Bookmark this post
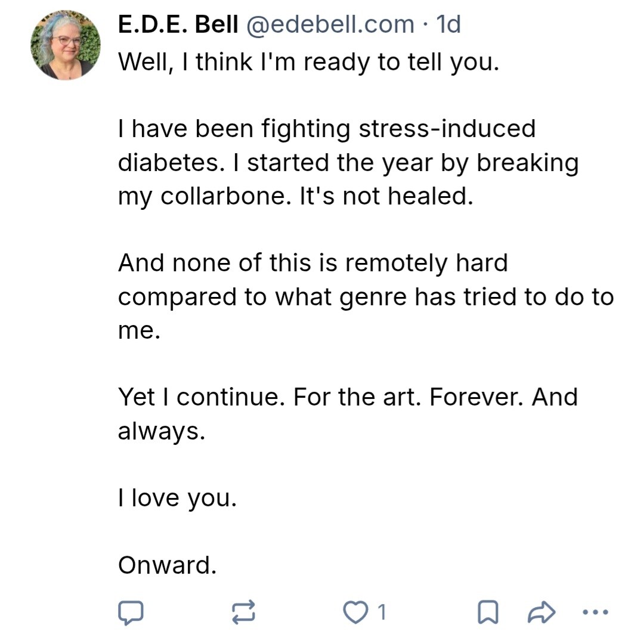The height and width of the screenshot is (644, 644). pyautogui.click(x=488, y=612)
